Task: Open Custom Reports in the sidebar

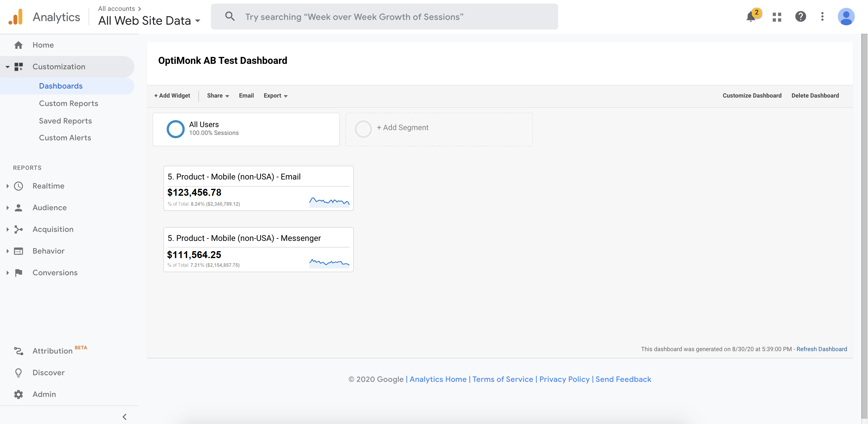Action: [68, 103]
